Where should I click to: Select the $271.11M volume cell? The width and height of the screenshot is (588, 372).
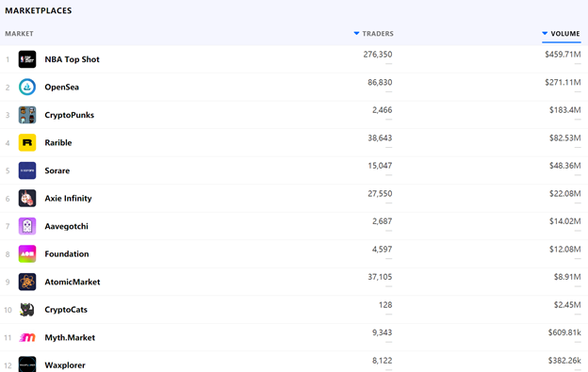pos(563,82)
